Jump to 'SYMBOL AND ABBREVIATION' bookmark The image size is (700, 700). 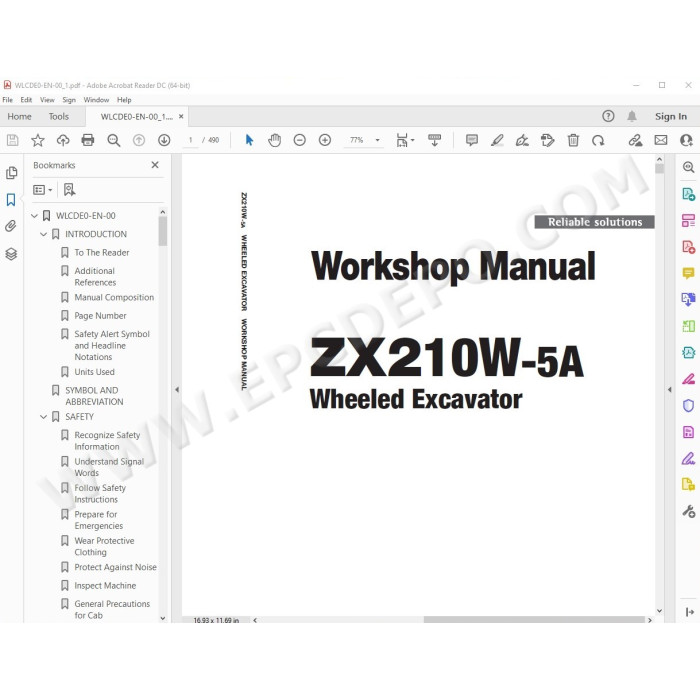pos(94,396)
